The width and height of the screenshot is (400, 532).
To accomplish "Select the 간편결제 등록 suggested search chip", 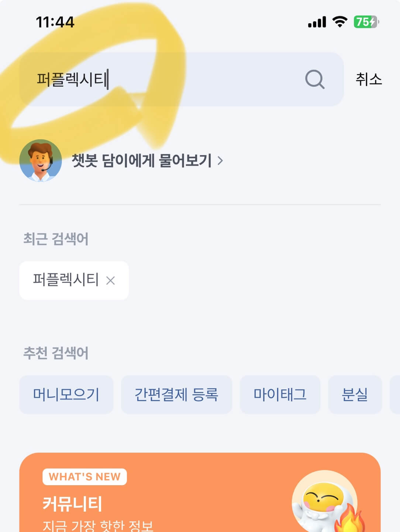I will tap(176, 395).
